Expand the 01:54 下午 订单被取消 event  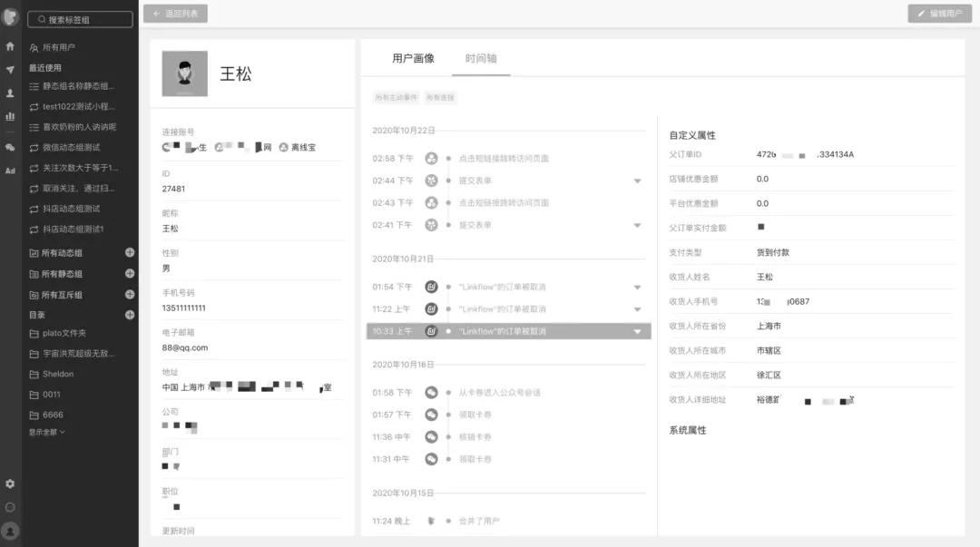click(639, 286)
